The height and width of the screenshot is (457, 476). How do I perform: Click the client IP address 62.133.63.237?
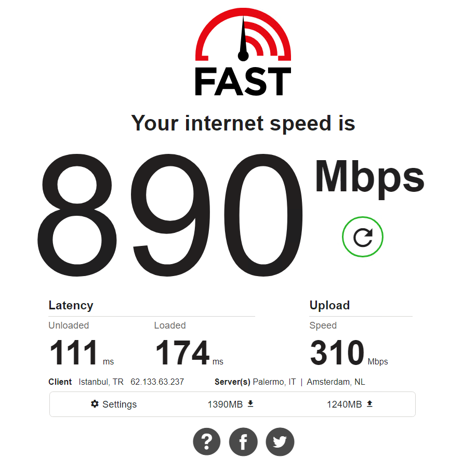(x=157, y=382)
